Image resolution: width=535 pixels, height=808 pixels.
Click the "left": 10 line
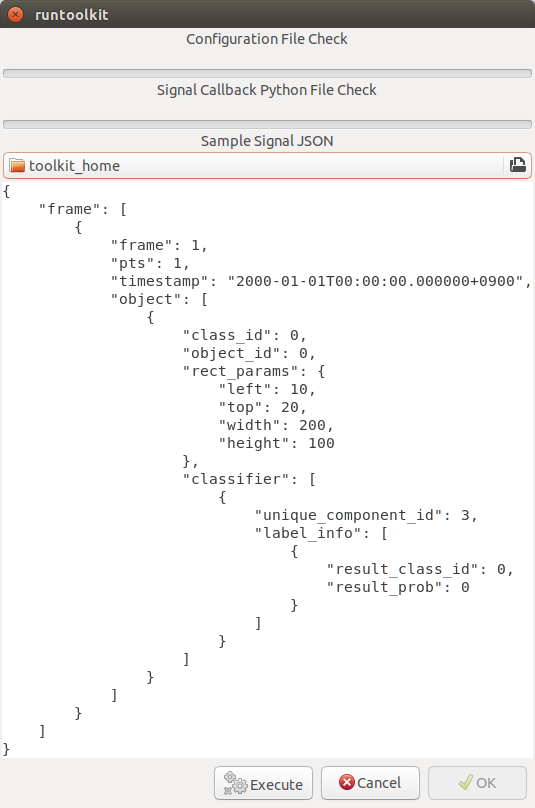(267, 390)
